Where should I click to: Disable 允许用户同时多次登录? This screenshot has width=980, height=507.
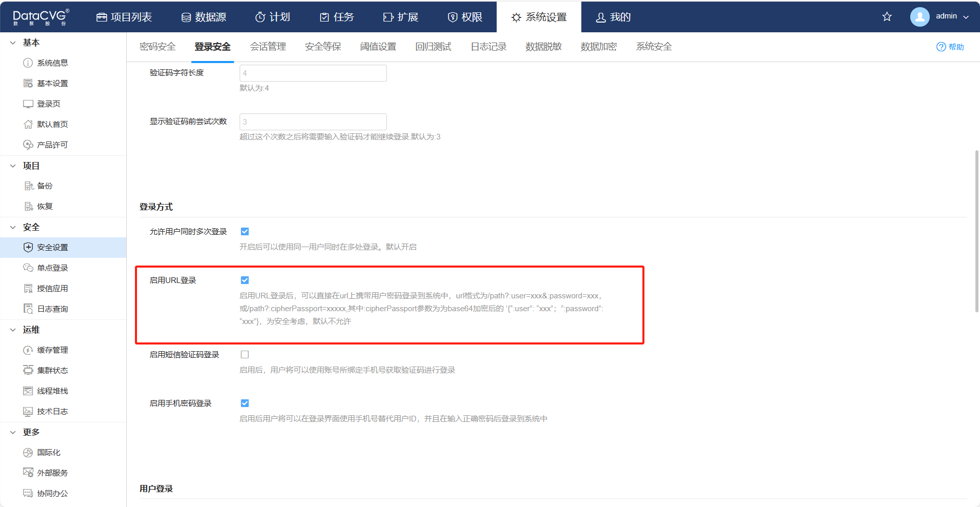pos(245,231)
